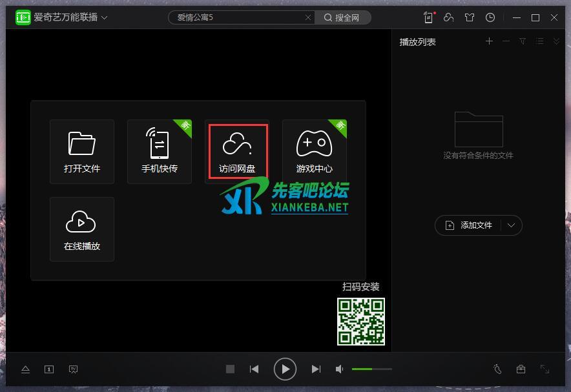Select the 手机快传 phone transfer tile
Viewport: 571px width, 392px height.
tap(160, 152)
